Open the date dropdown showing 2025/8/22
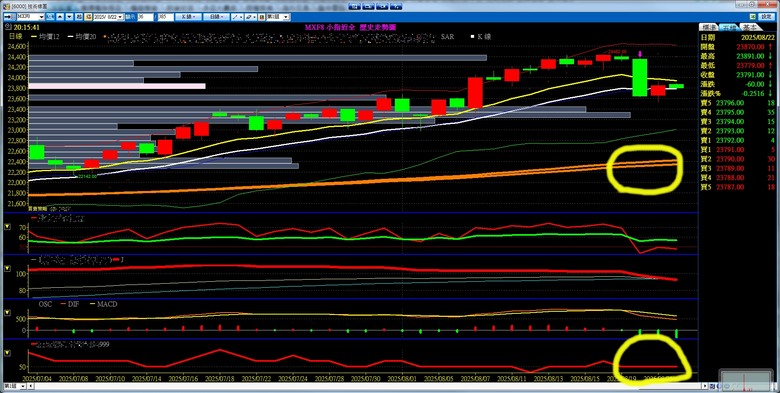Image resolution: width=780 pixels, height=393 pixels. click(x=120, y=17)
